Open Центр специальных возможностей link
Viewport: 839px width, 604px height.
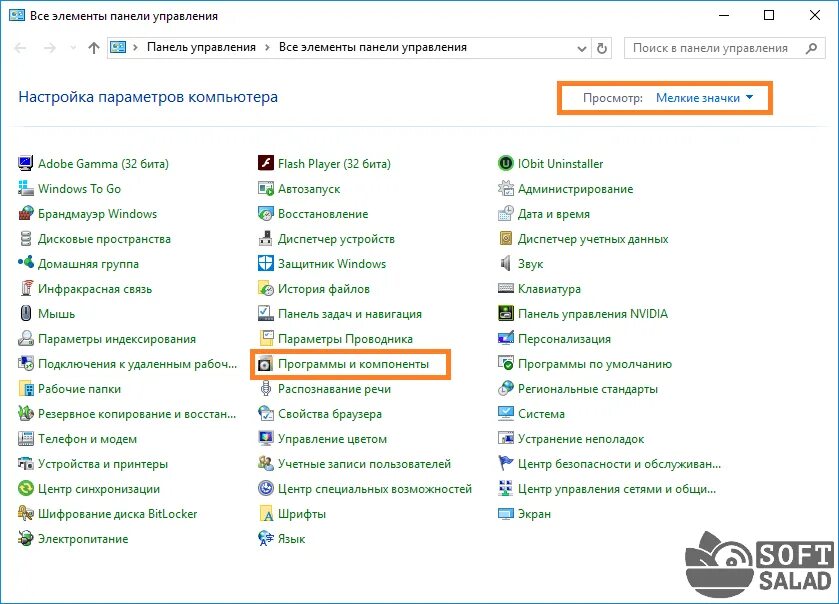click(375, 489)
